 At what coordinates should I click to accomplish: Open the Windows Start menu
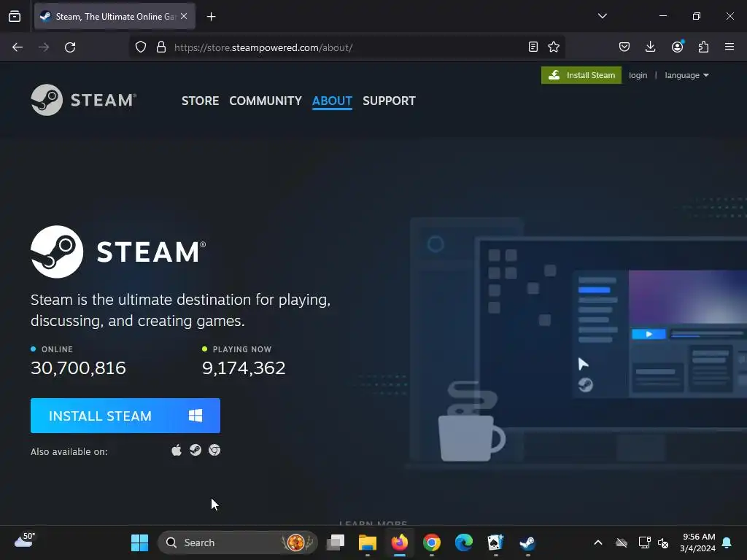[x=139, y=542]
